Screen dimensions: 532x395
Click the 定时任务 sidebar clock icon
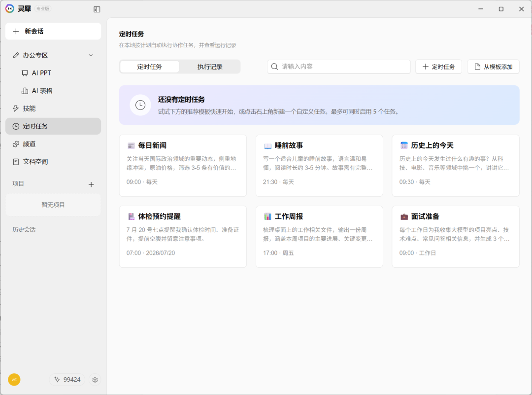(x=16, y=126)
